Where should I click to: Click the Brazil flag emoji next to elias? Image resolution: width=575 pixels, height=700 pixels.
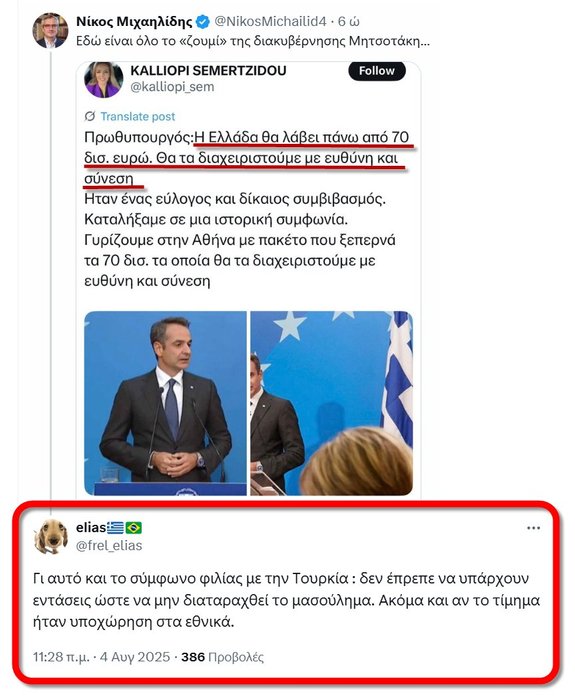coord(133,528)
